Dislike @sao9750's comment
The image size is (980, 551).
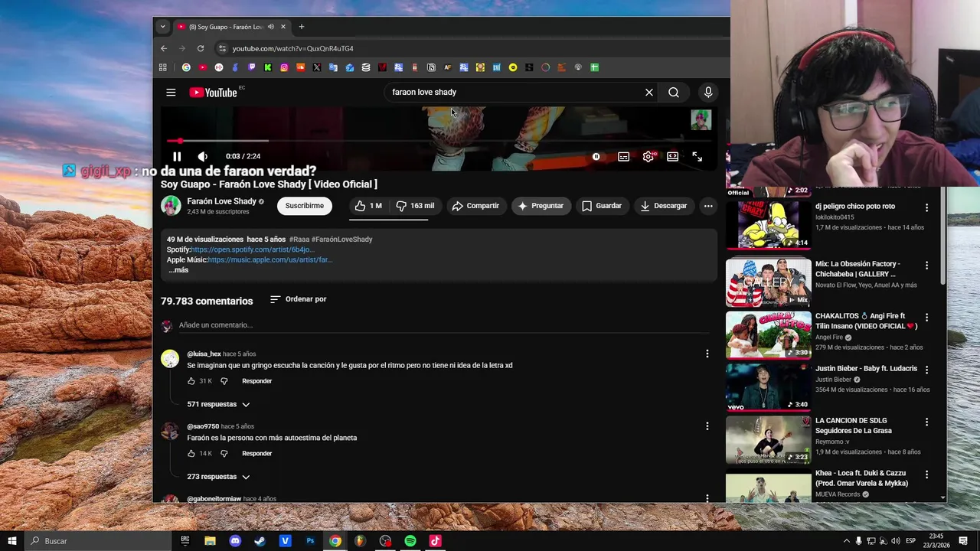coord(224,454)
